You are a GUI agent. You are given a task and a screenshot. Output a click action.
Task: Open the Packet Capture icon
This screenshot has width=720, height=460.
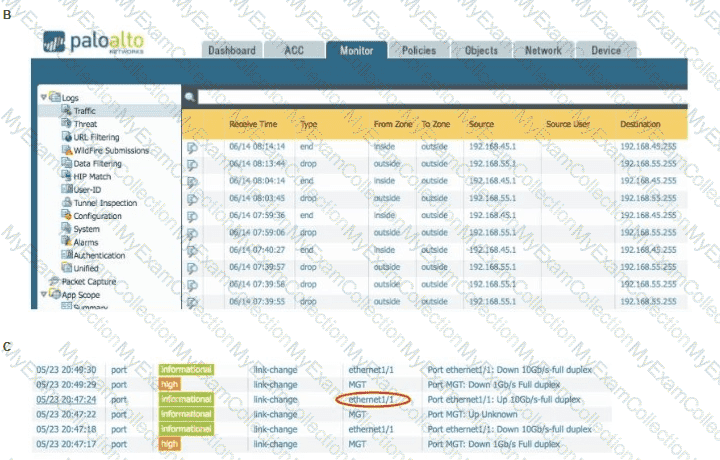(54, 281)
